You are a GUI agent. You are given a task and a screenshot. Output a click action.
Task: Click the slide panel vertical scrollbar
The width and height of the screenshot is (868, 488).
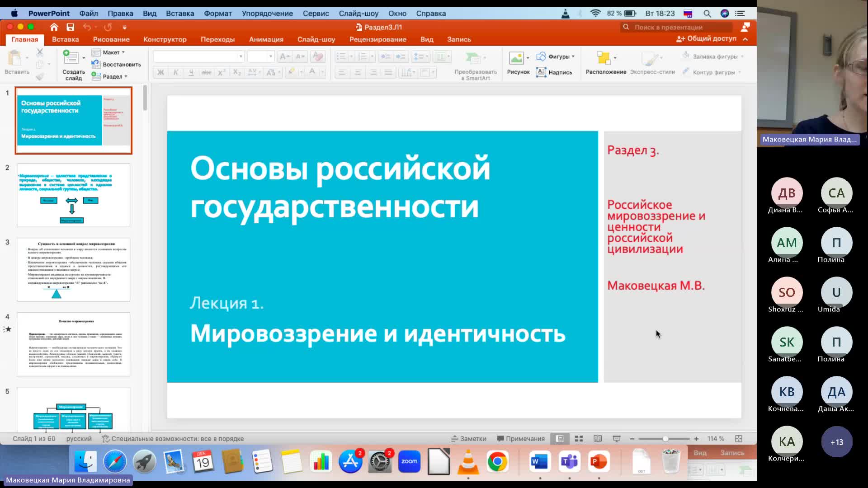145,98
